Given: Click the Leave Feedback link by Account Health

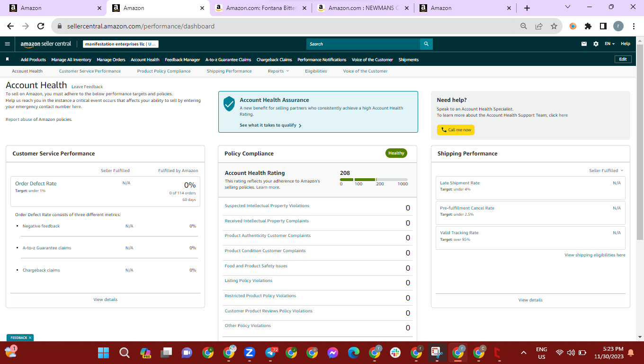Looking at the screenshot, I should coord(87,87).
